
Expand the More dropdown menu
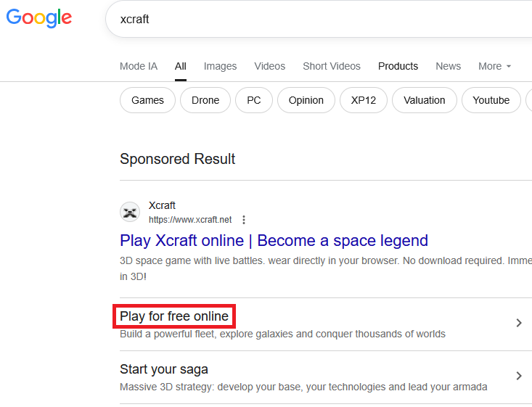pyautogui.click(x=494, y=66)
